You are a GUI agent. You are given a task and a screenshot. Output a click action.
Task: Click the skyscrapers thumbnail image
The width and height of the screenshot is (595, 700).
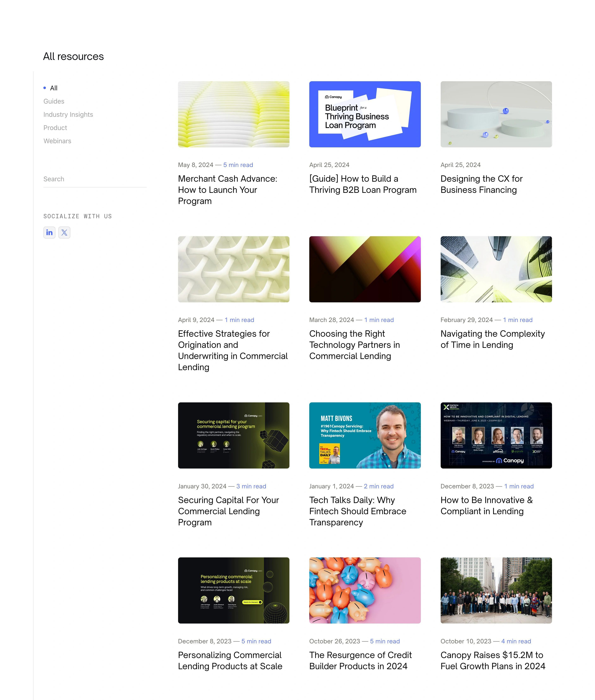[496, 269]
